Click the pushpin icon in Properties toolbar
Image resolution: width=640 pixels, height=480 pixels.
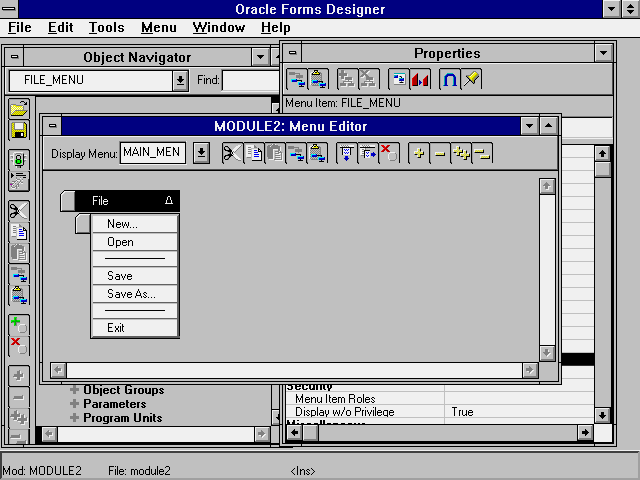pos(471,79)
